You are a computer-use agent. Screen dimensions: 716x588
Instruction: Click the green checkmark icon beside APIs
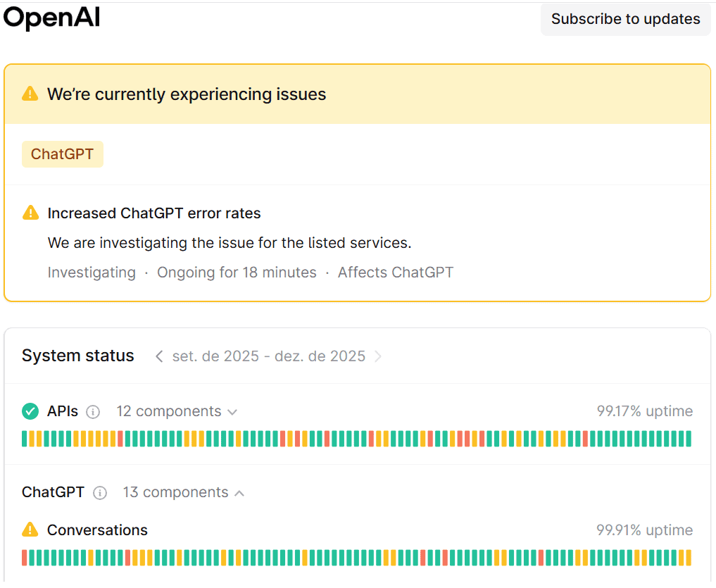click(x=30, y=411)
